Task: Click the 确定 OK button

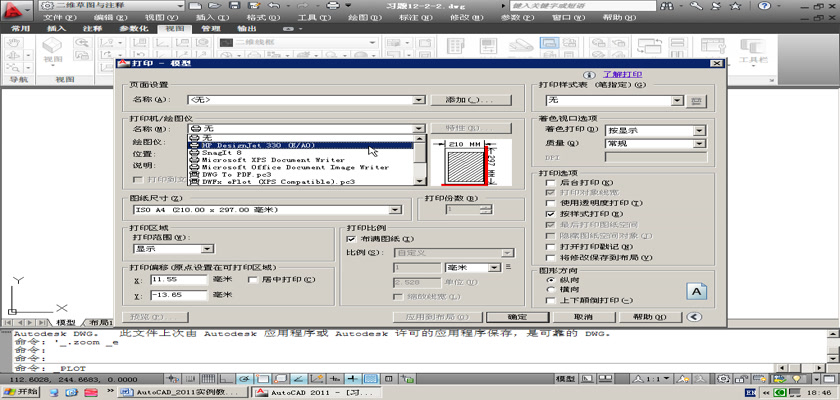Action: coord(517,317)
